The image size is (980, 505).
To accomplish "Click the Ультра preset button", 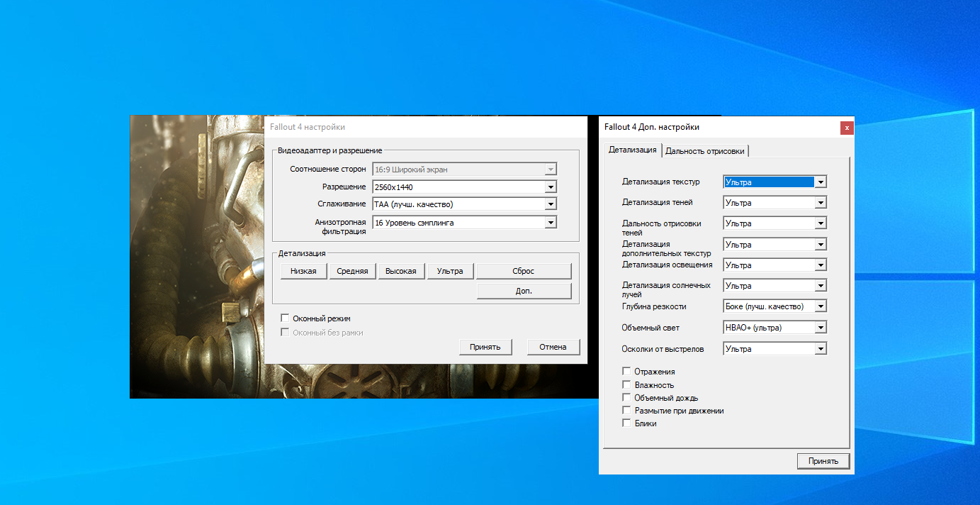I will 450,271.
